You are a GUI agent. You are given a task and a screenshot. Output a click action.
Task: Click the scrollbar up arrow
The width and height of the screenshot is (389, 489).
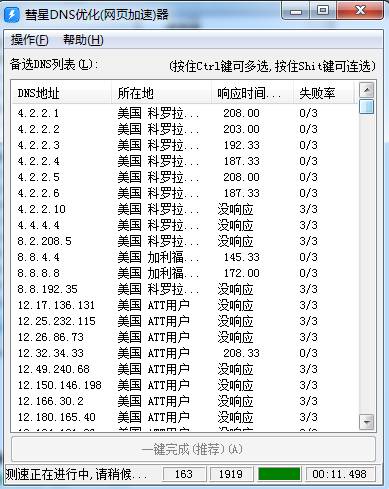(x=366, y=90)
